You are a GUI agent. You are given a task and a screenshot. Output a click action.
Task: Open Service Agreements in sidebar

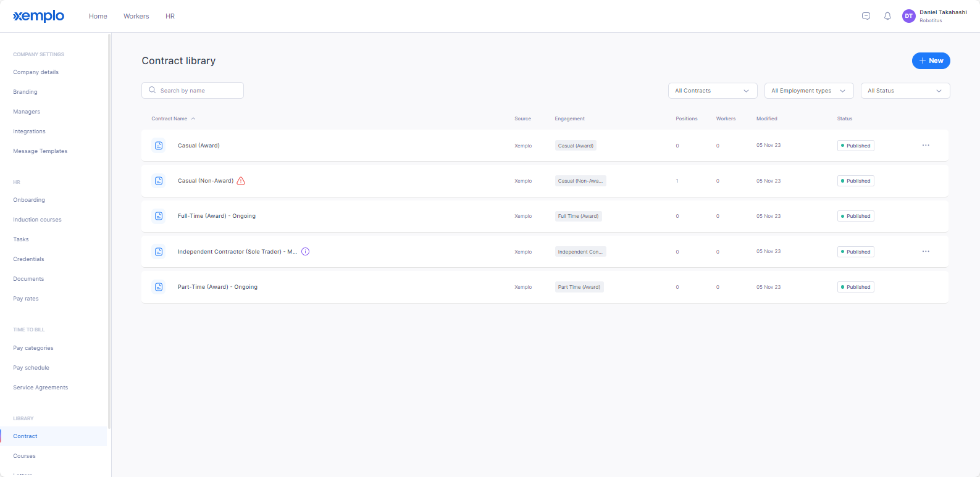(x=41, y=388)
